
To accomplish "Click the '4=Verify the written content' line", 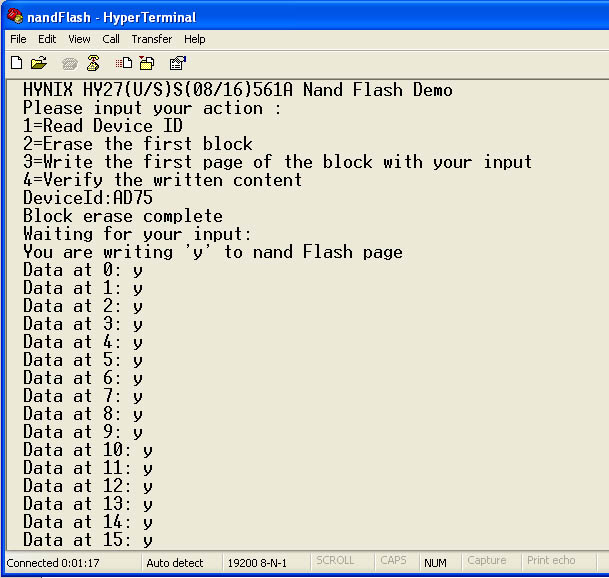I will 162,180.
